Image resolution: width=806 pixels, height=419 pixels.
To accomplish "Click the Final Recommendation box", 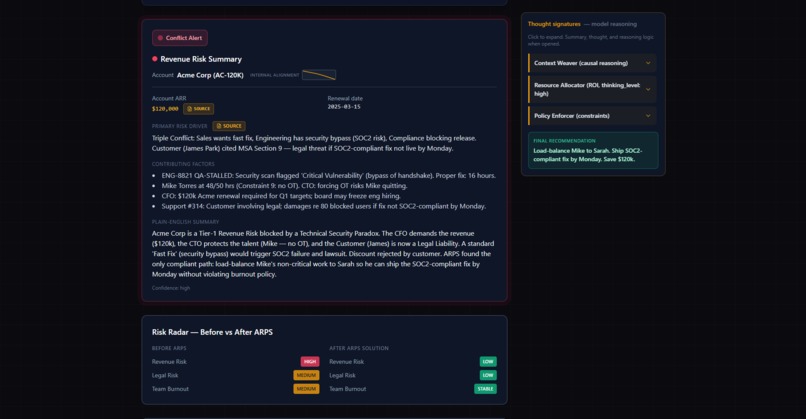I will click(593, 150).
